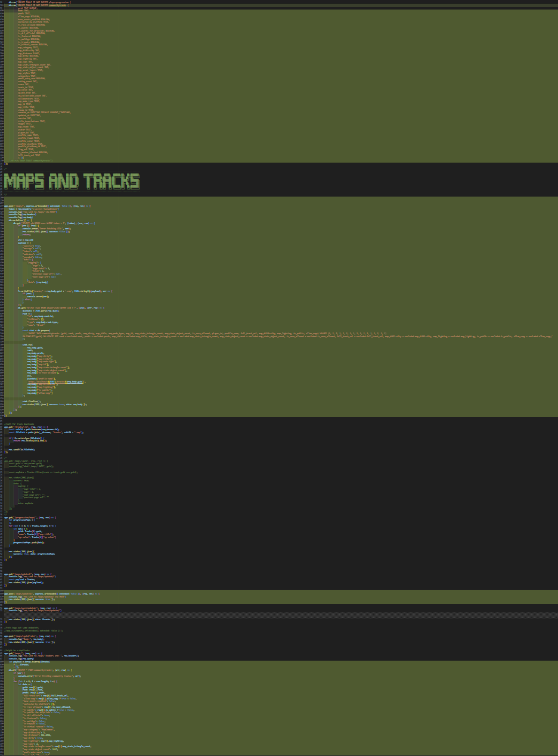Click the app.get "/progression/maps/" route line

[x=30, y=518]
